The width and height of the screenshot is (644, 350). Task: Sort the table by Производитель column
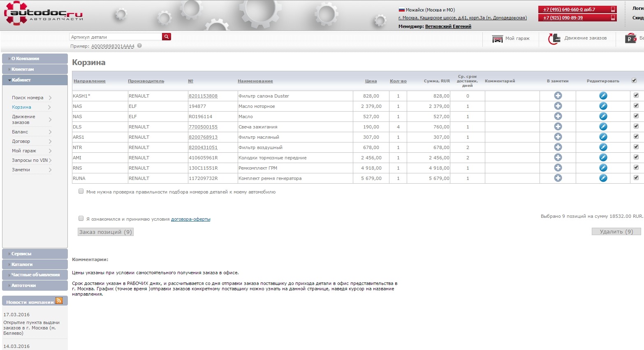pos(146,81)
